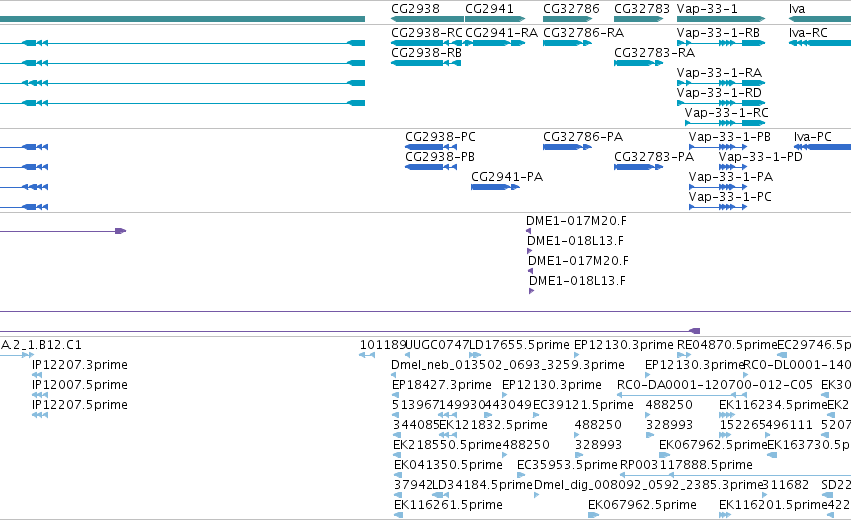The width and height of the screenshot is (851, 520).
Task: Click EST EK116234.5prime
Action: click(x=773, y=405)
